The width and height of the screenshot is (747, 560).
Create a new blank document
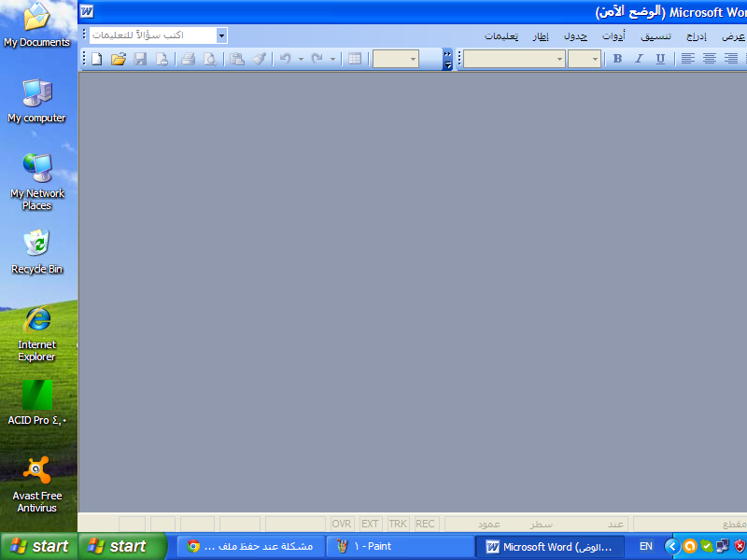pos(97,59)
